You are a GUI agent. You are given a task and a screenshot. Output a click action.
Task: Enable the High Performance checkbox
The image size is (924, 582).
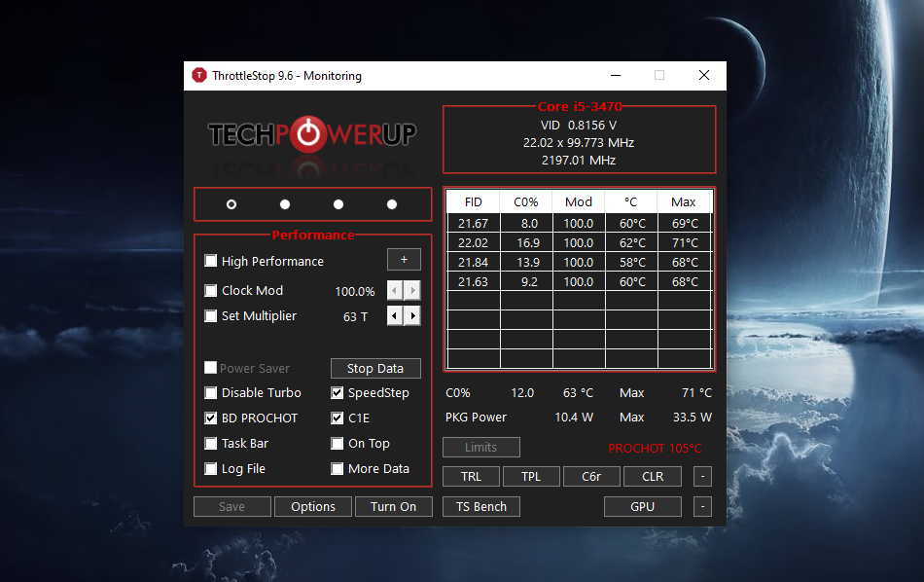click(x=210, y=261)
